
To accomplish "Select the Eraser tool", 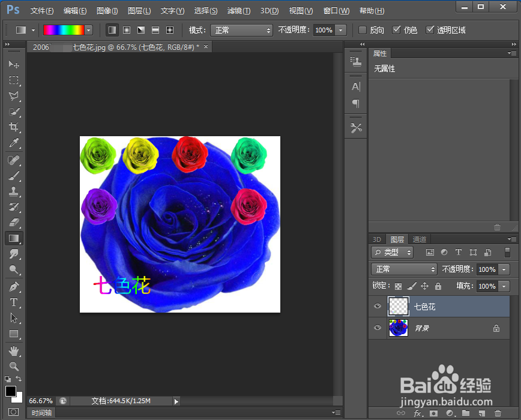I will 14,223.
